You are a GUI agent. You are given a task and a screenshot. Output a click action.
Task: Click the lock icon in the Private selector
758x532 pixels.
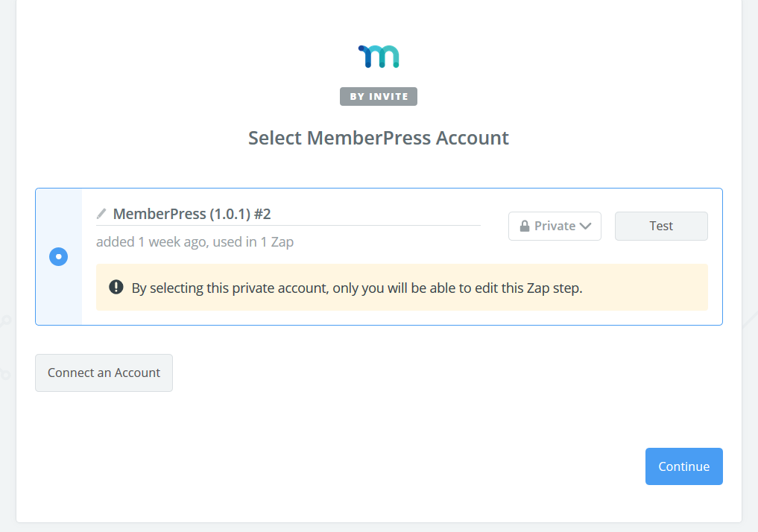(525, 226)
